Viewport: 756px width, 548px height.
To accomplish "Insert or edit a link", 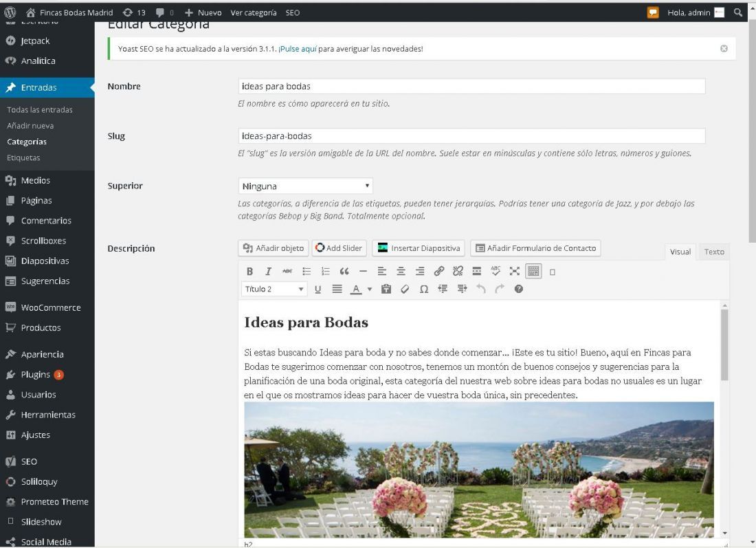I will click(x=438, y=272).
